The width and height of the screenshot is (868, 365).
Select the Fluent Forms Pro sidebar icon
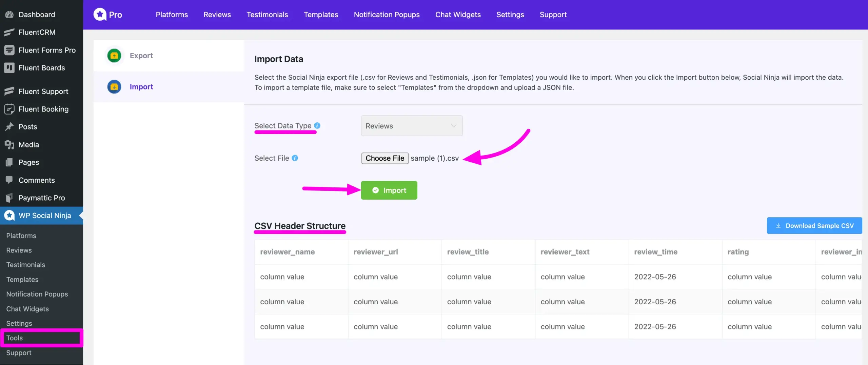(x=9, y=50)
